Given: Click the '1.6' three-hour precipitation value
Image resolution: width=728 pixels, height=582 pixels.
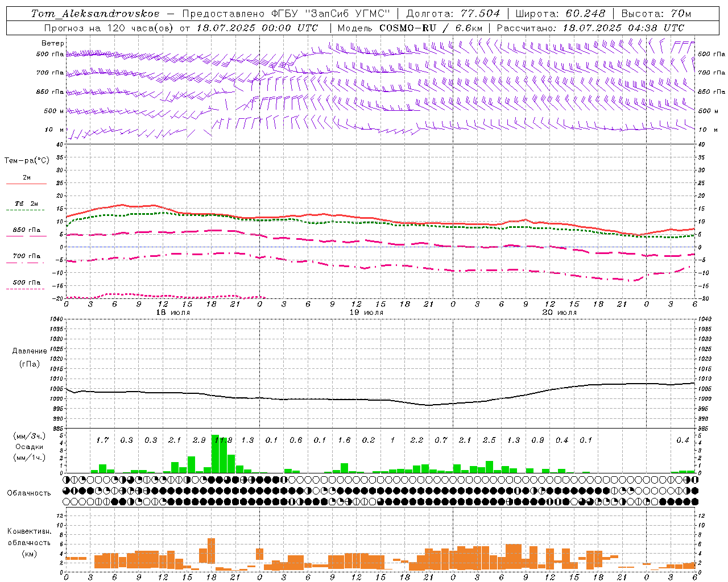Looking at the screenshot, I should point(344,440).
